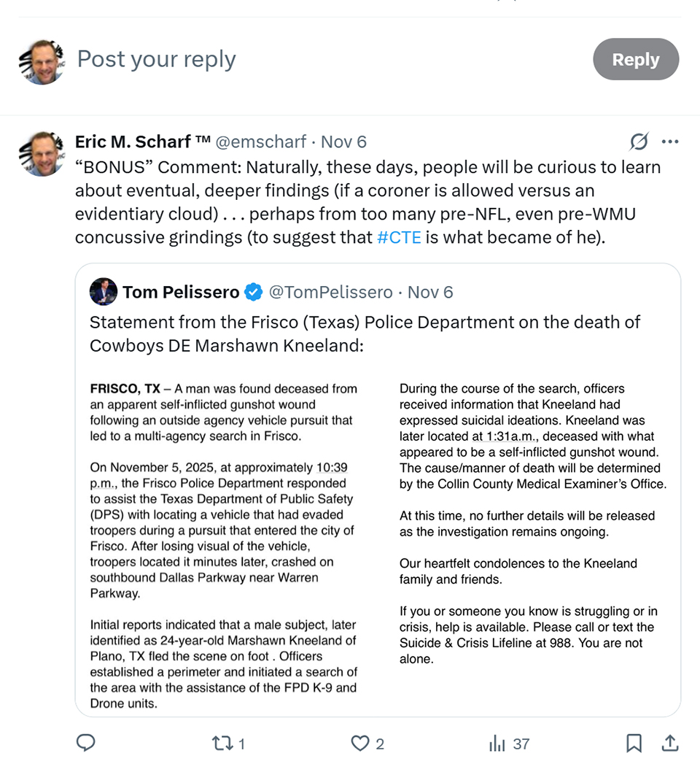Focus the 'Post your reply' field

point(292,60)
